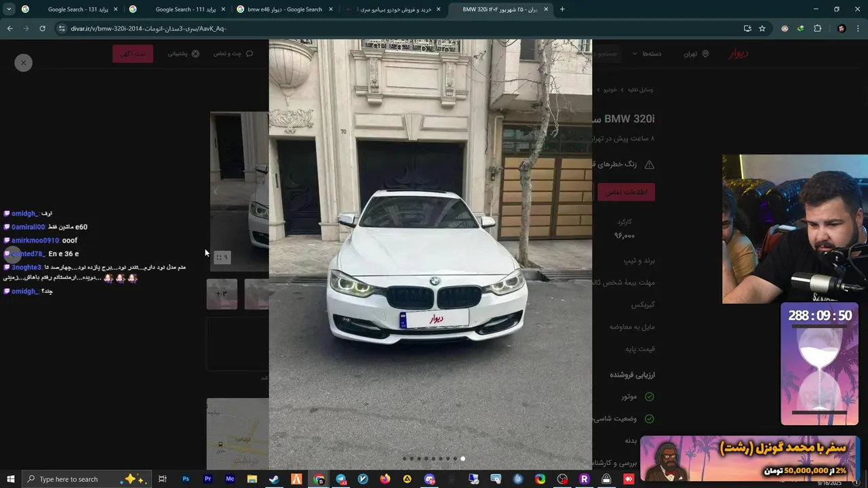This screenshot has height=488, width=868.
Task: Click the ثبت آگهی red button
Action: [133, 54]
